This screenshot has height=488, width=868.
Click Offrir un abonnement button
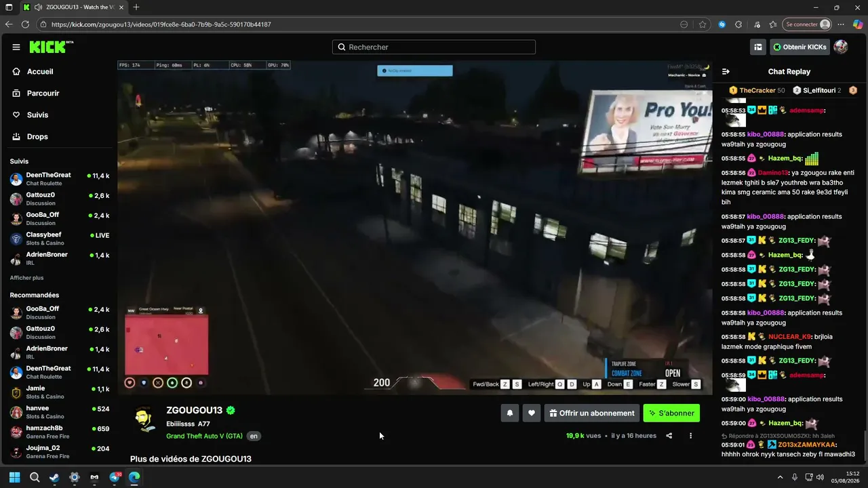coord(592,413)
